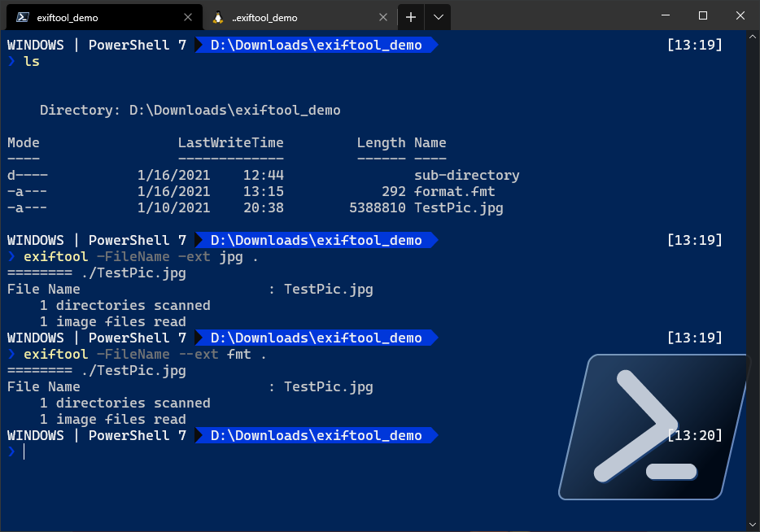This screenshot has height=532, width=760.
Task: Click the write time '12:44'
Action: [263, 176]
